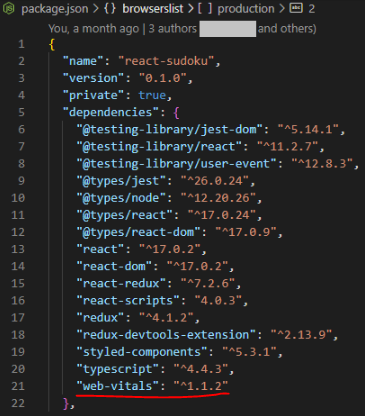
Task: Click line number 5
Action: pos(21,112)
